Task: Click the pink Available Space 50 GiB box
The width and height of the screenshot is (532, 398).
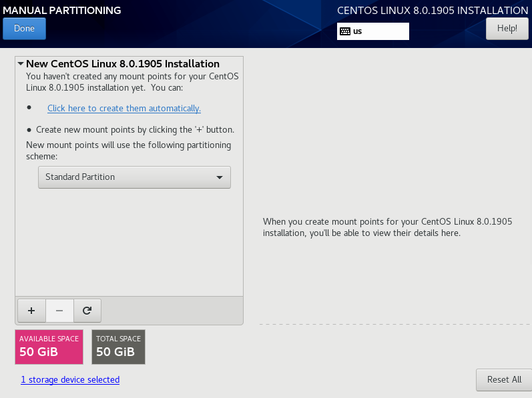Action: (49, 347)
